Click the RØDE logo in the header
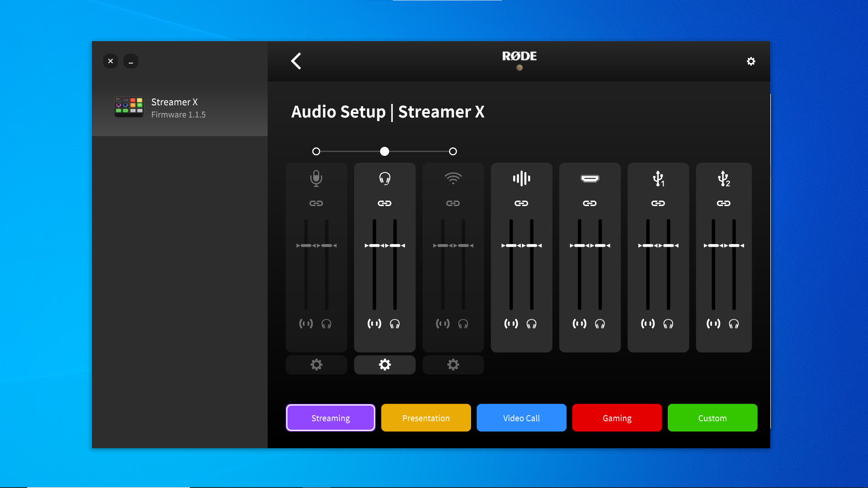Screen dimensions: 868x488 (519, 56)
